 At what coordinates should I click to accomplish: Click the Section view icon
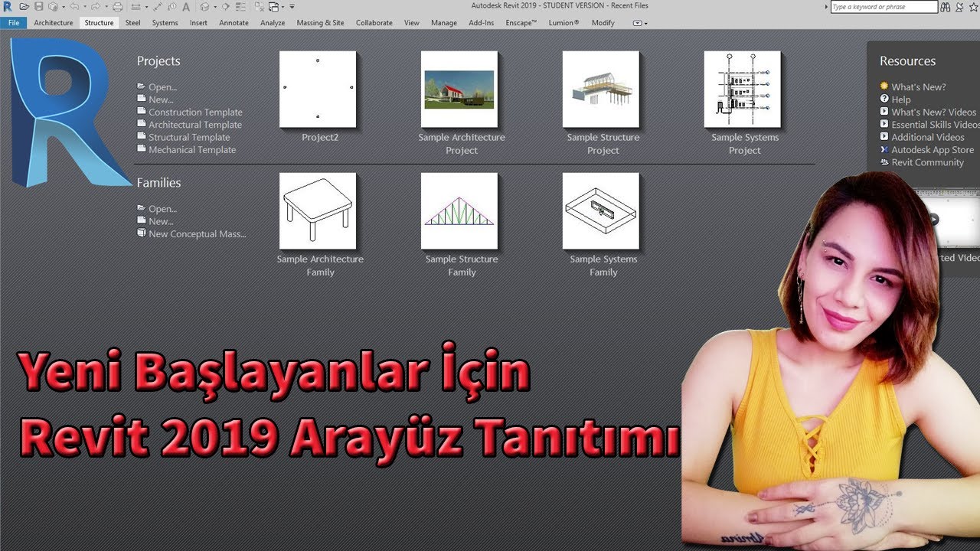(225, 6)
